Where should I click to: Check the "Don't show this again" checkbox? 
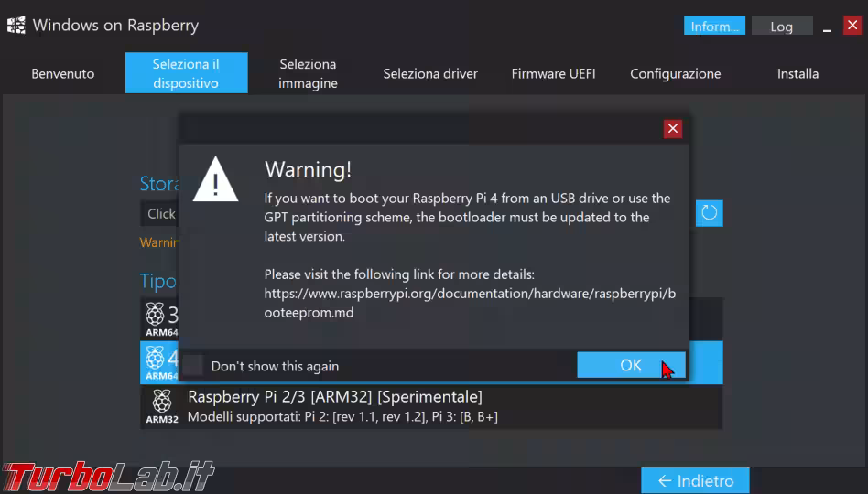tap(192, 366)
